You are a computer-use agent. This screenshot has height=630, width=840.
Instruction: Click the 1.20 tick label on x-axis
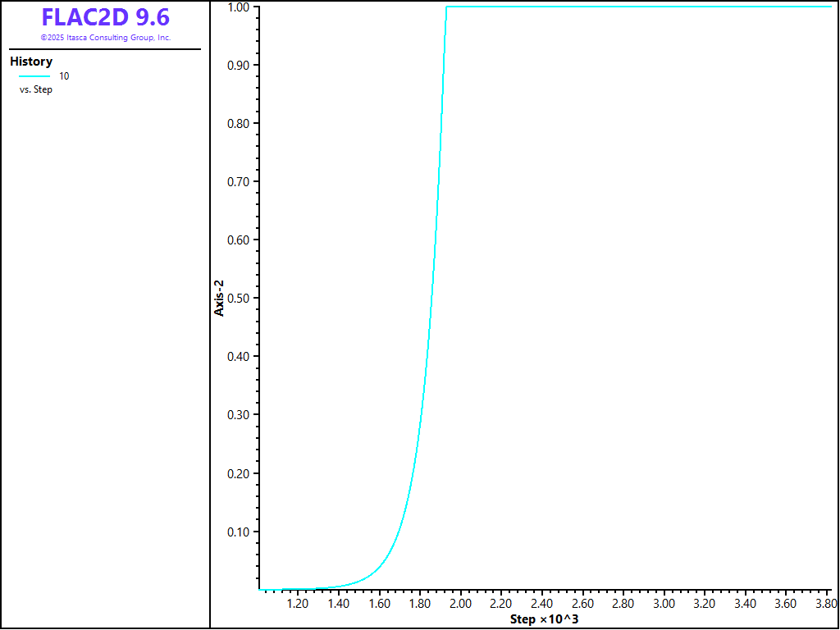coord(298,604)
